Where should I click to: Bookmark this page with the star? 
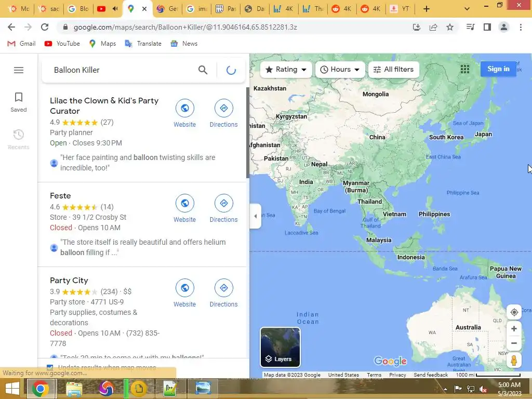click(x=450, y=27)
